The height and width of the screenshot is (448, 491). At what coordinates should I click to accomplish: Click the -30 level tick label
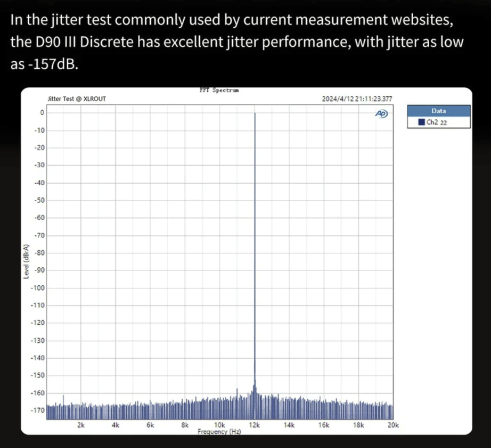[x=39, y=165]
